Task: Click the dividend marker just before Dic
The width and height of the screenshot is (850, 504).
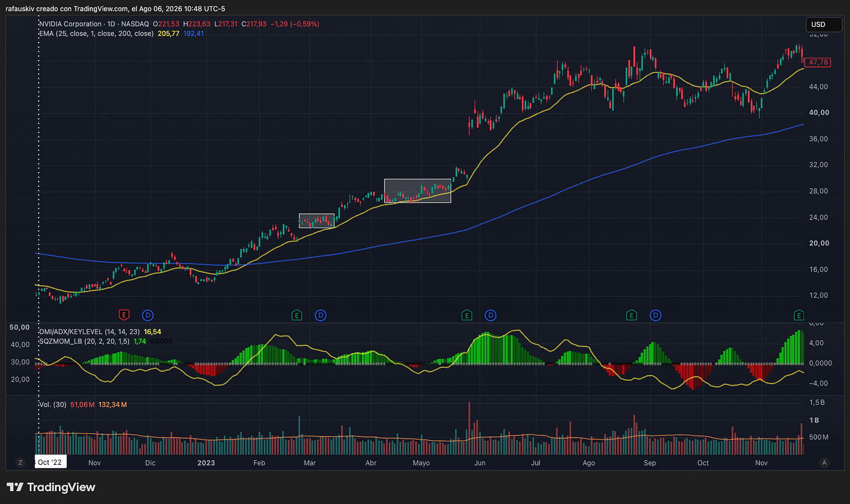Action: pos(148,316)
